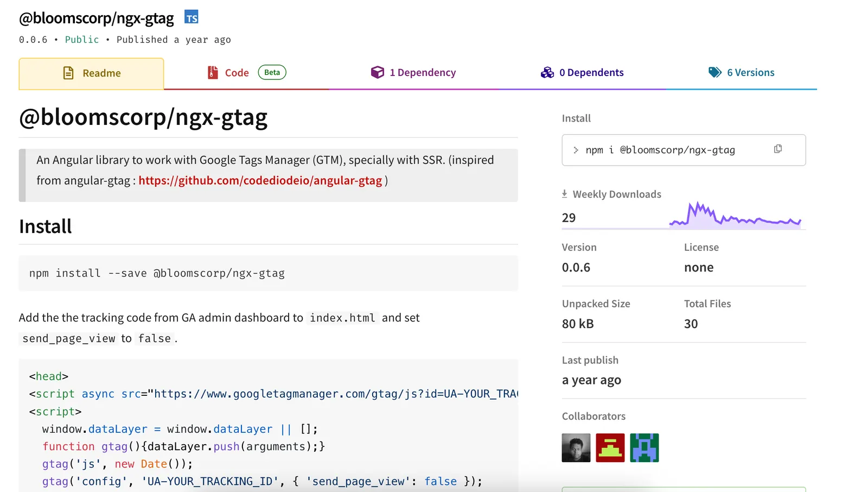Switch to the Code tab
Screen dimensions: 868x492
pyautogui.click(x=246, y=73)
